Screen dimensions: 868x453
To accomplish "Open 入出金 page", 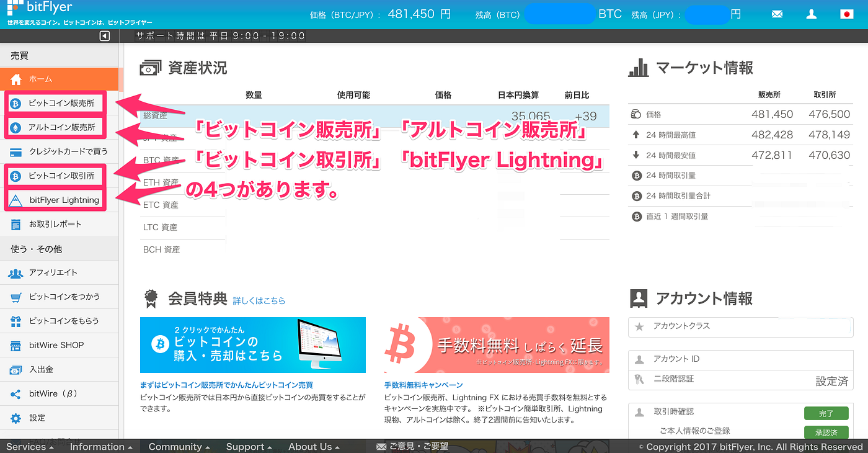I will [x=59, y=369].
